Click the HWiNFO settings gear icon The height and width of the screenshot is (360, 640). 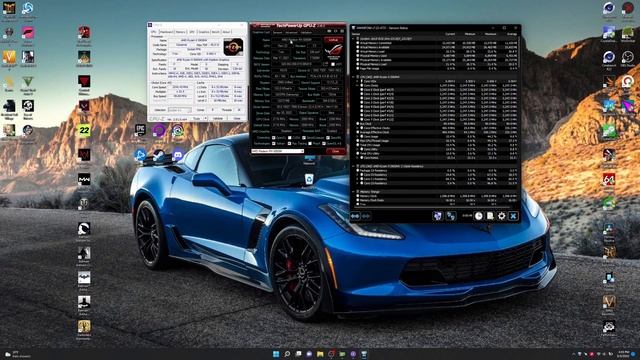[x=501, y=216]
